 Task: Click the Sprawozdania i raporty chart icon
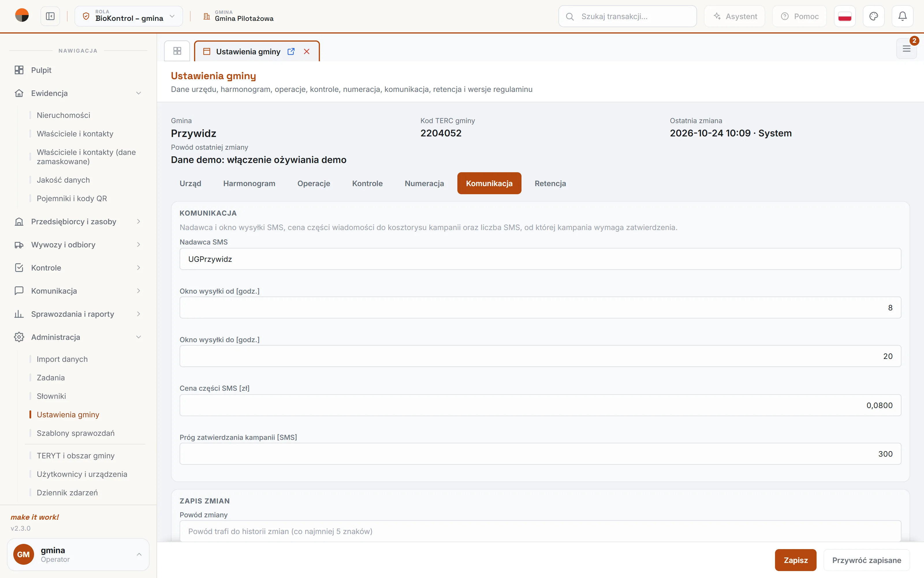click(x=19, y=314)
